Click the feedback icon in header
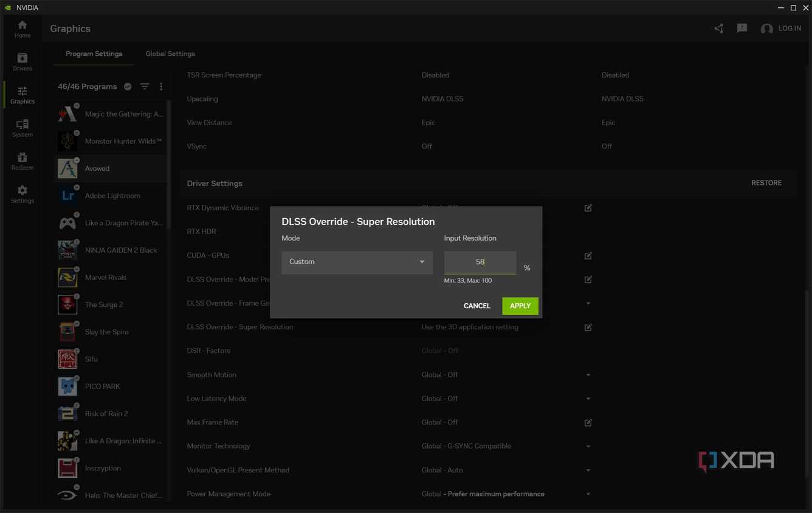The width and height of the screenshot is (812, 513). [742, 29]
